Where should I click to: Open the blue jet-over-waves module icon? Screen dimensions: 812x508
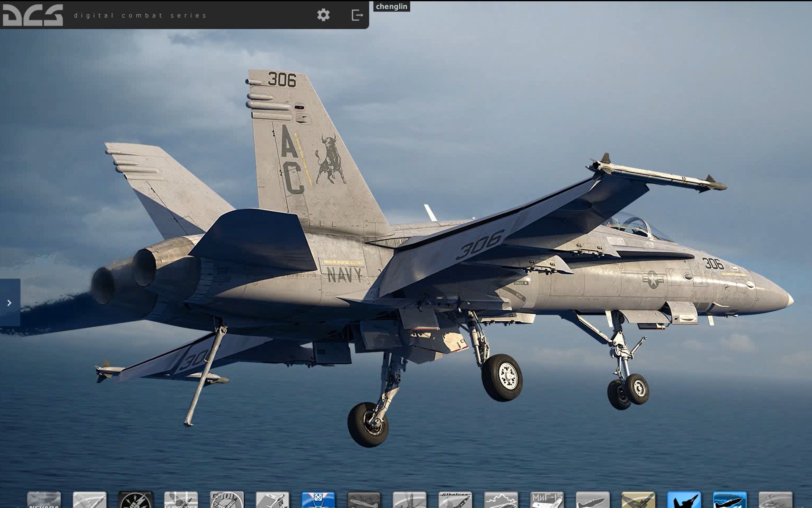coord(730,500)
